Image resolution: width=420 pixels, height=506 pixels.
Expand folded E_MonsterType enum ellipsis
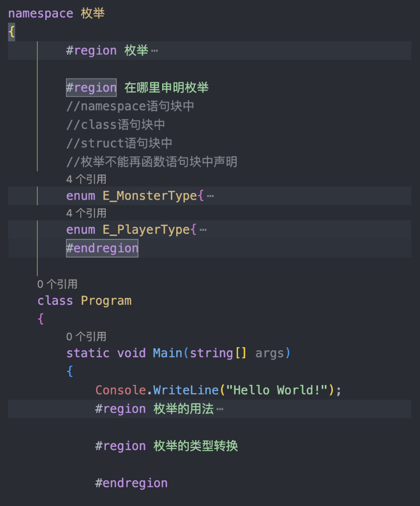[x=211, y=196]
